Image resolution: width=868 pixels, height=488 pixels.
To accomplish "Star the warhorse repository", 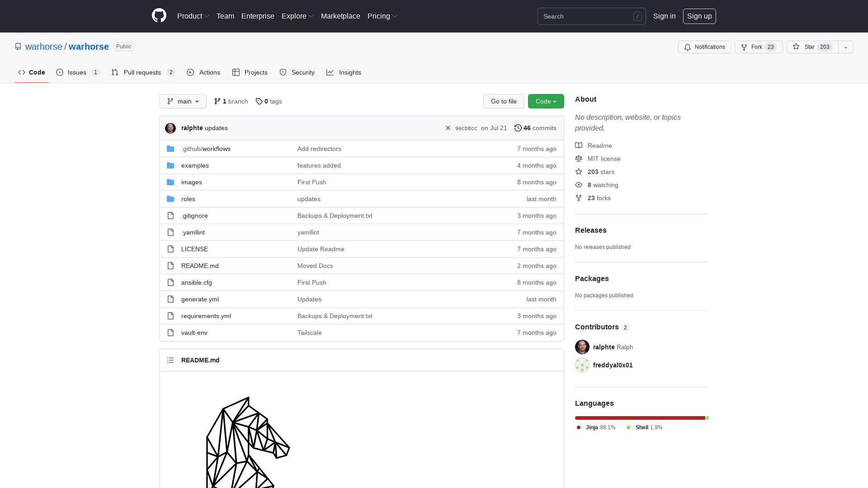I will (x=812, y=47).
